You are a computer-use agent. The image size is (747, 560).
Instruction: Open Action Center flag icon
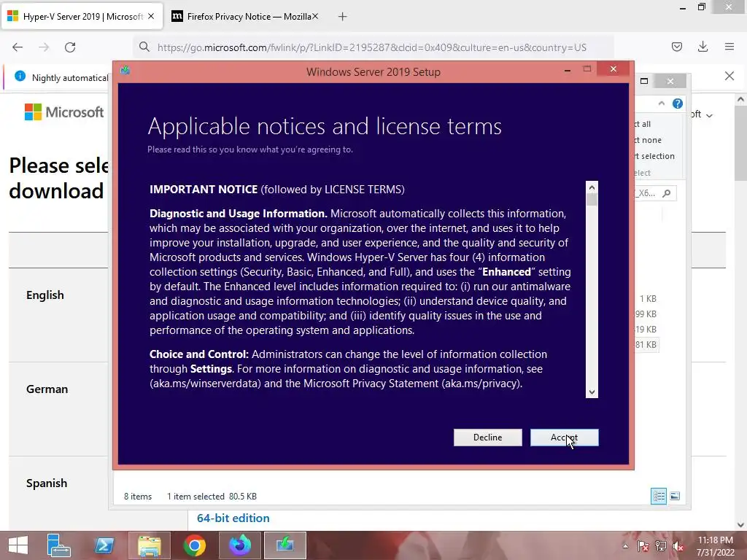click(643, 546)
